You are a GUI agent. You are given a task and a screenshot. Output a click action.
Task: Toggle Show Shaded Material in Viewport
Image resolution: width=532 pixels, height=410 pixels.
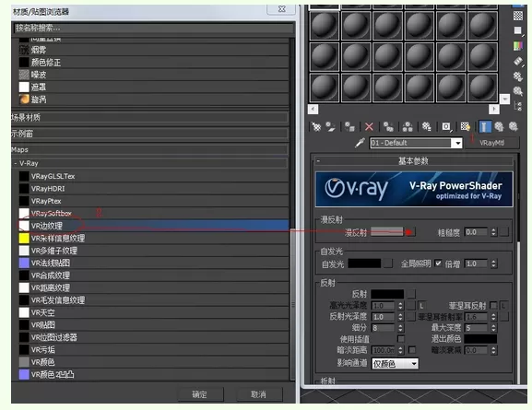[x=466, y=127]
